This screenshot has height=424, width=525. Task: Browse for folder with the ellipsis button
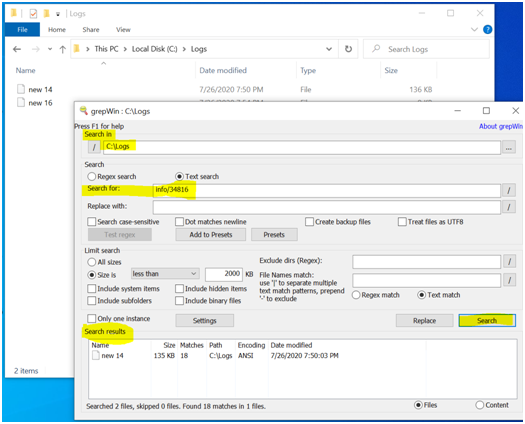[x=509, y=147]
